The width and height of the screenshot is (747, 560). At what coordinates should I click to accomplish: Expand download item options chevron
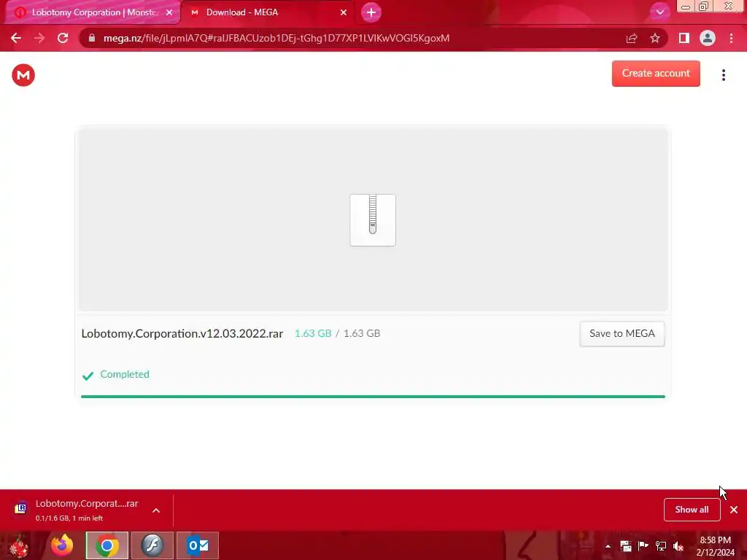(156, 510)
